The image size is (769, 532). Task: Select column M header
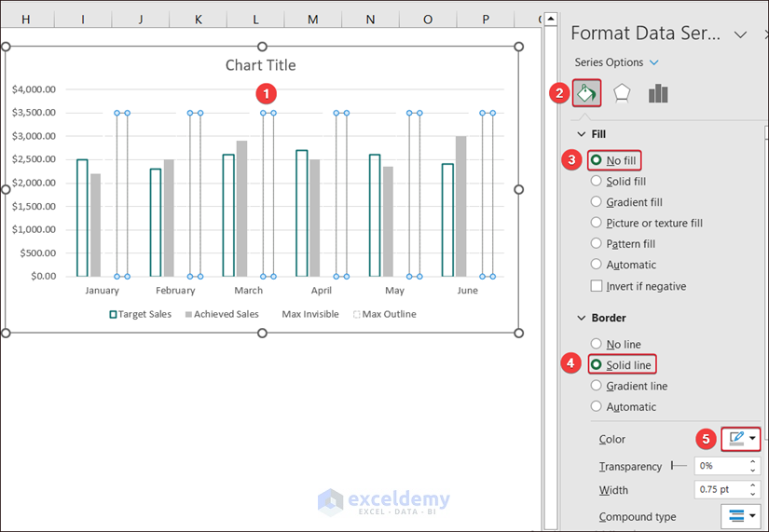pos(313,20)
